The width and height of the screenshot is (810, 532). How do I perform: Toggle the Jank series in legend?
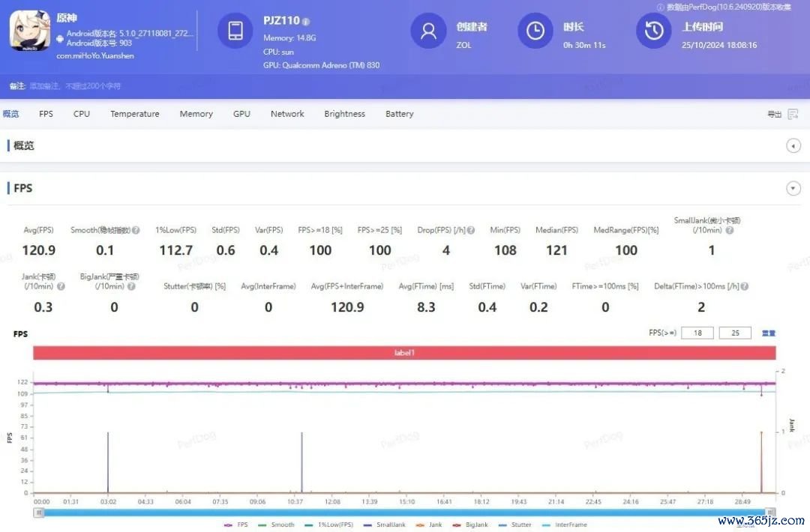(x=429, y=525)
